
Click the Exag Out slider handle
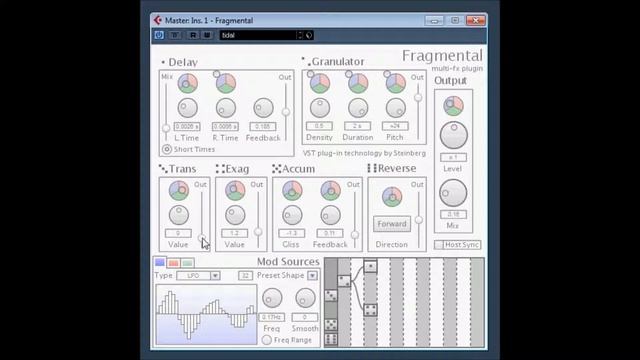pyautogui.click(x=258, y=232)
